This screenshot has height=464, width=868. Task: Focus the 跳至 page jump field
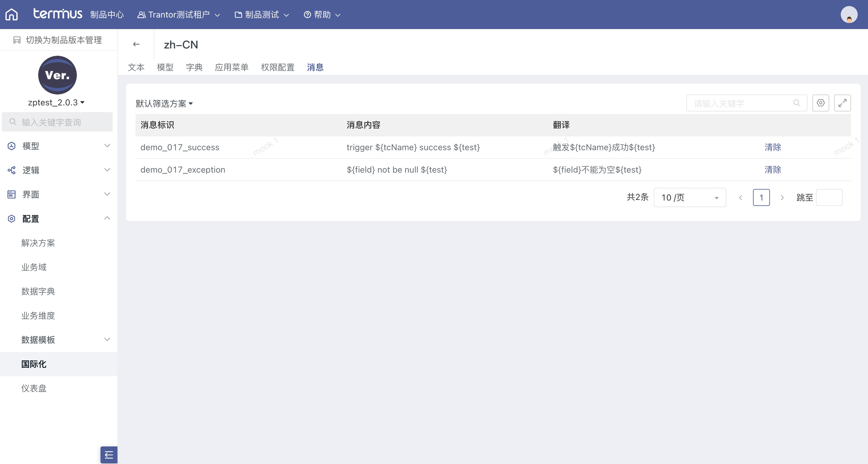[829, 197]
